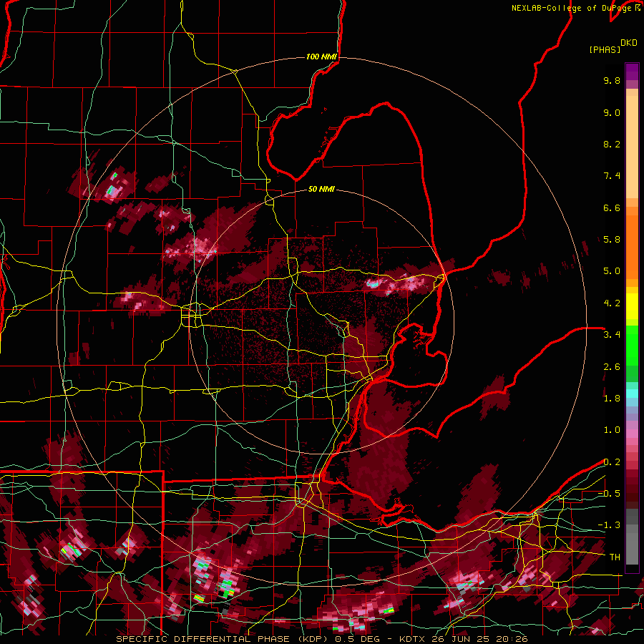The image size is (644, 644).
Task: Click the 1.8 scale value
Action: click(x=612, y=399)
